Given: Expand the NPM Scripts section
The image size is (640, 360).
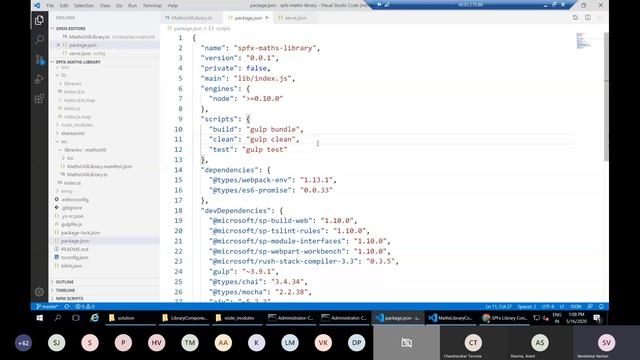Looking at the screenshot, I should click(69, 298).
